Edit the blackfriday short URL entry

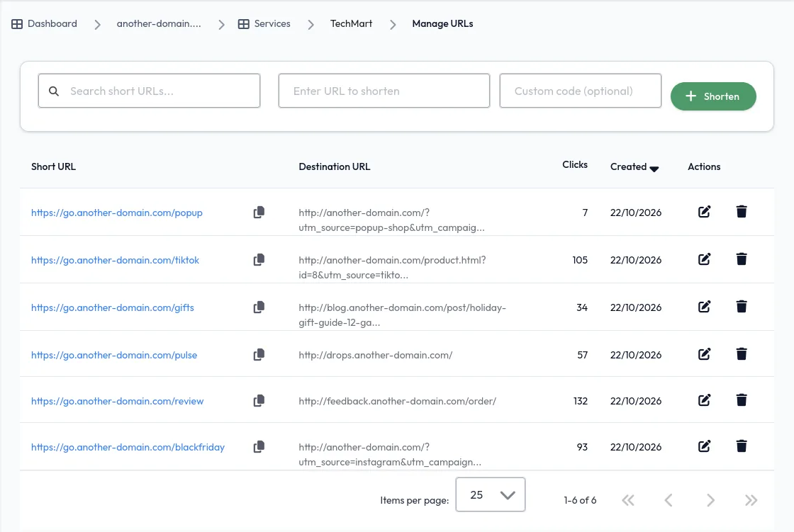pos(705,446)
